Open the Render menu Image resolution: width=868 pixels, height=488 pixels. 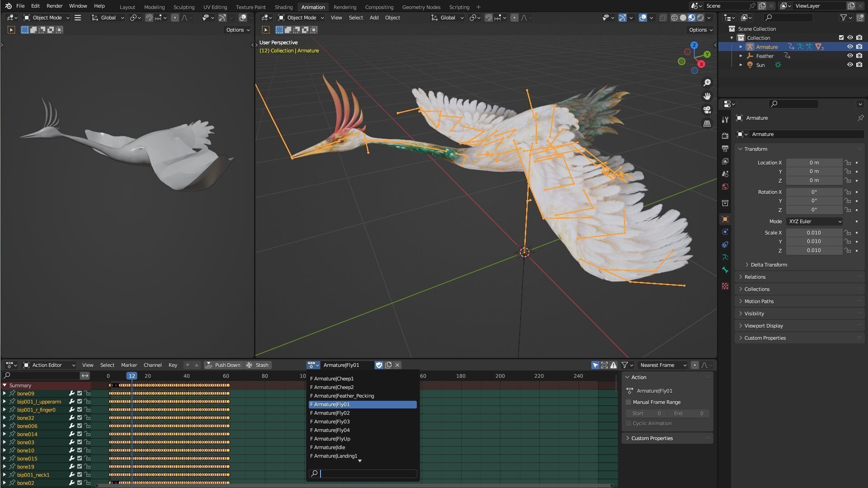pos(54,6)
